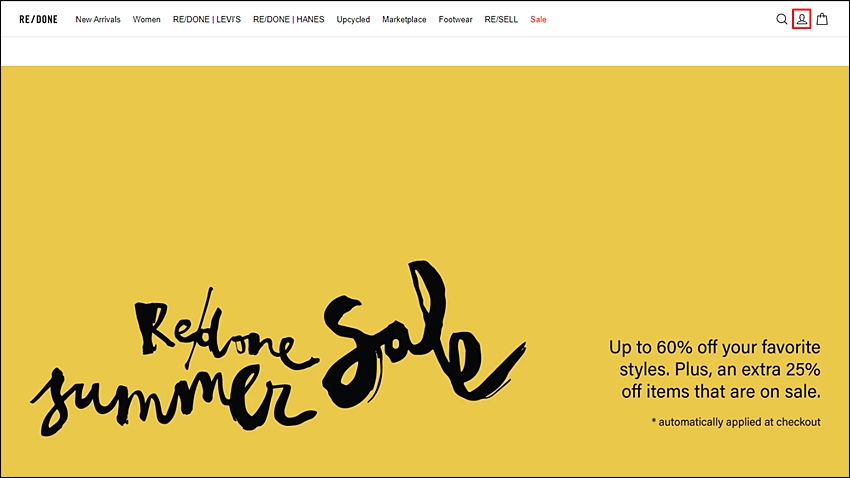Open the red Sale link
The width and height of the screenshot is (850, 478).
538,20
